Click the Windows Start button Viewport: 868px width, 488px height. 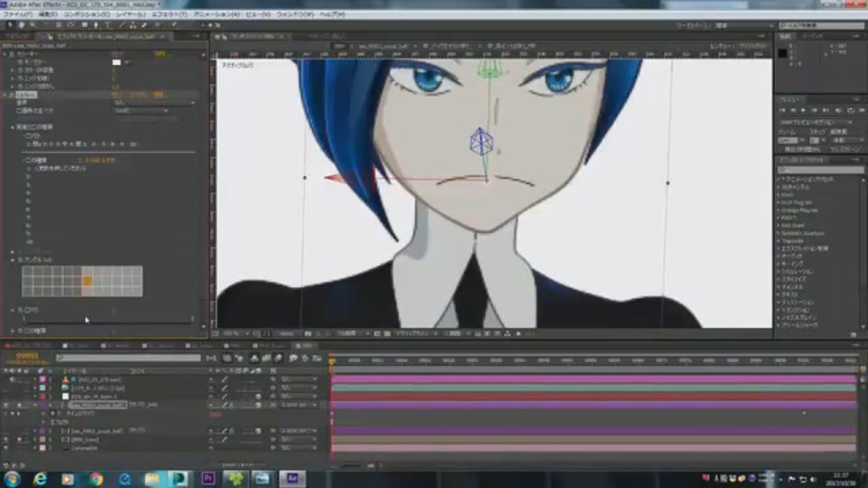tap(12, 478)
